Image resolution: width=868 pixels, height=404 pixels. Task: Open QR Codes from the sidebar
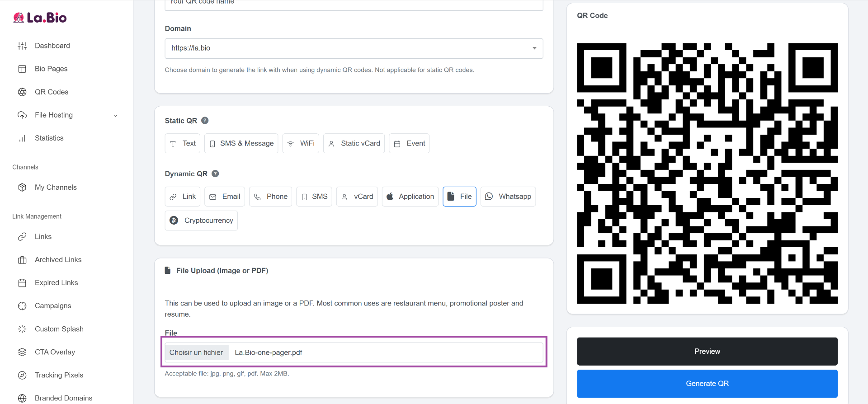[x=51, y=92]
